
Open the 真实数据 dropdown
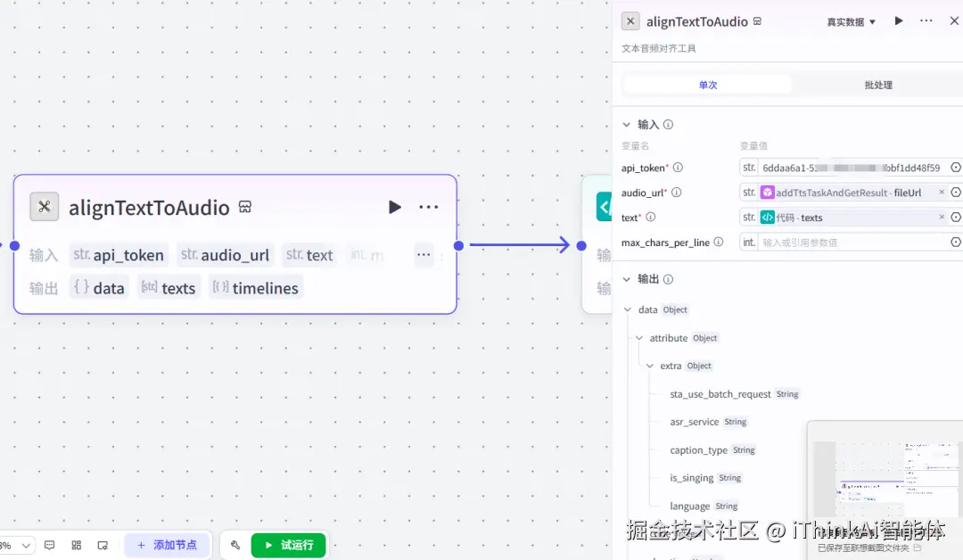(848, 21)
